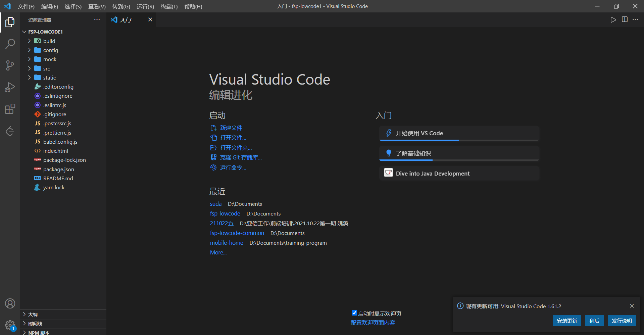Image resolution: width=644 pixels, height=335 pixels.
Task: Open the 选择(S) menu
Action: click(x=73, y=6)
